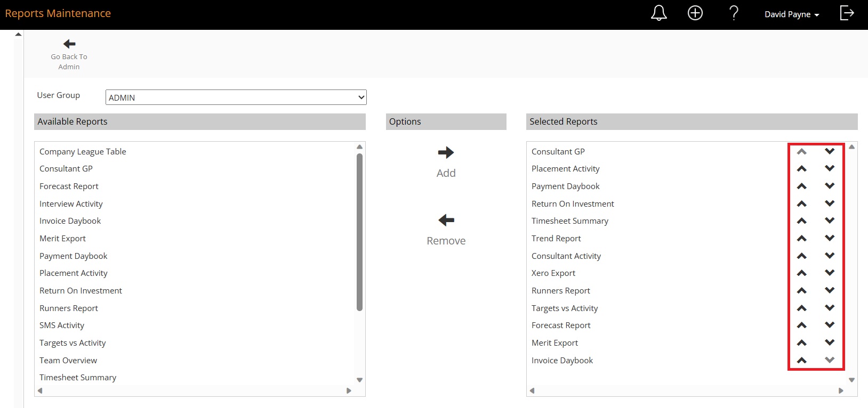This screenshot has height=408, width=868.
Task: Select Interview Activity in Available Reports
Action: 71,204
